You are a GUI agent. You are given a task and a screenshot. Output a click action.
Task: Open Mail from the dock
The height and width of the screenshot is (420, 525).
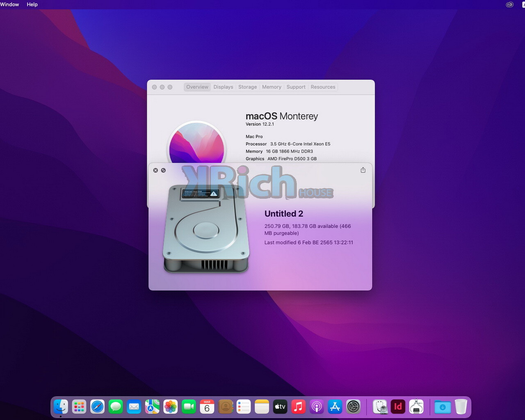coord(134,407)
